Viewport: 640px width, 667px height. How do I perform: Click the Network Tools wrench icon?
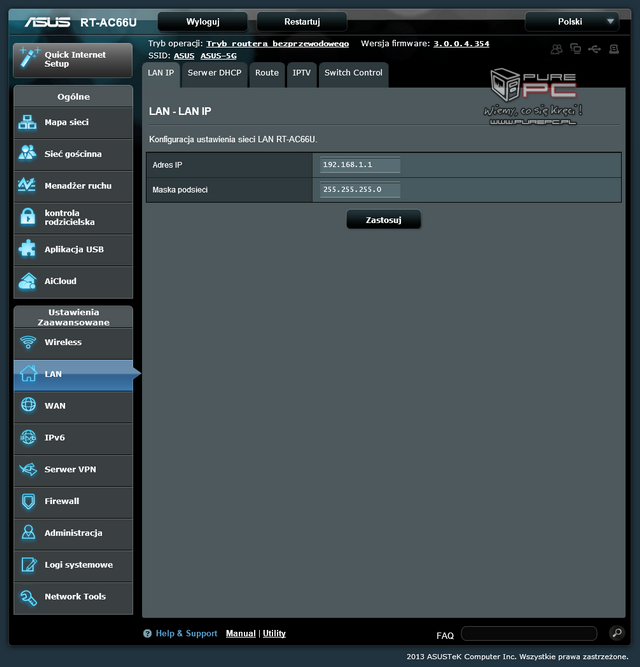pyautogui.click(x=28, y=597)
